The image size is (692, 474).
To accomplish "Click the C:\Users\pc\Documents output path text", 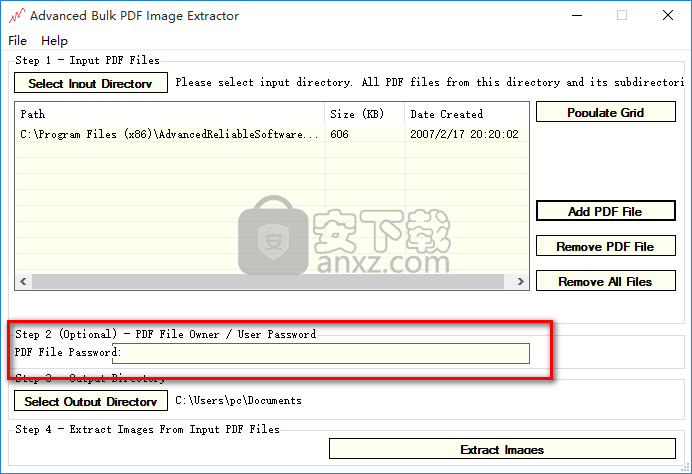I will pyautogui.click(x=238, y=400).
